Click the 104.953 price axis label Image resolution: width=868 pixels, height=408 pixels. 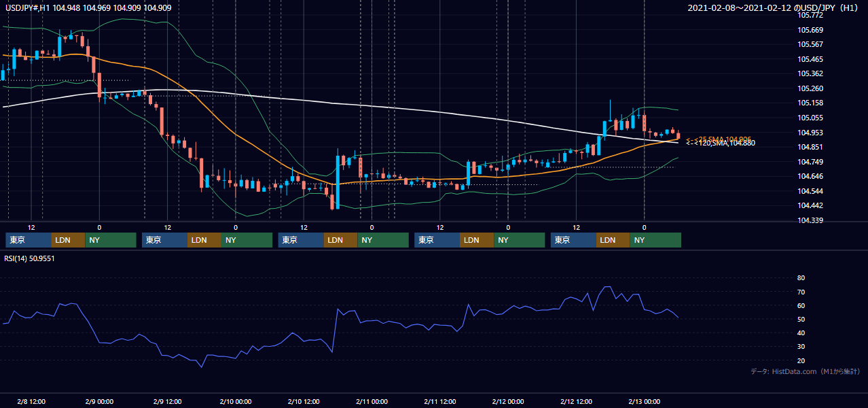click(811, 133)
